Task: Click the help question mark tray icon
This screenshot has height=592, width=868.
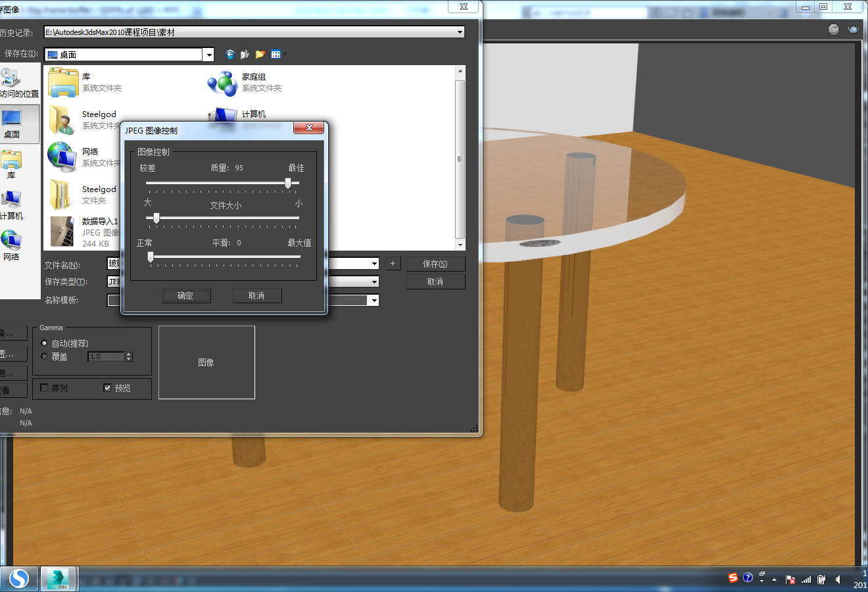Action: click(748, 578)
